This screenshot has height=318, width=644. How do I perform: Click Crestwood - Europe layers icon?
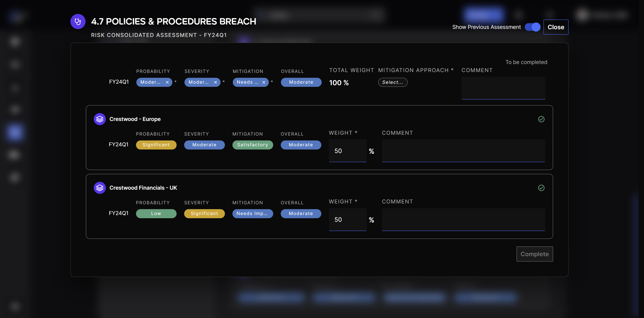click(99, 119)
